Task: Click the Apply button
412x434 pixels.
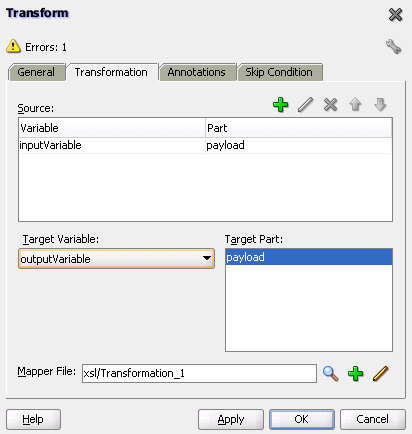Action: [231, 419]
